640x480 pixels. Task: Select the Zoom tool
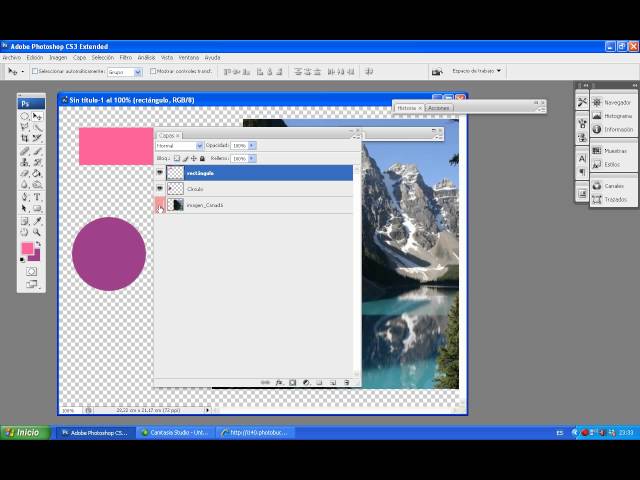click(37, 232)
